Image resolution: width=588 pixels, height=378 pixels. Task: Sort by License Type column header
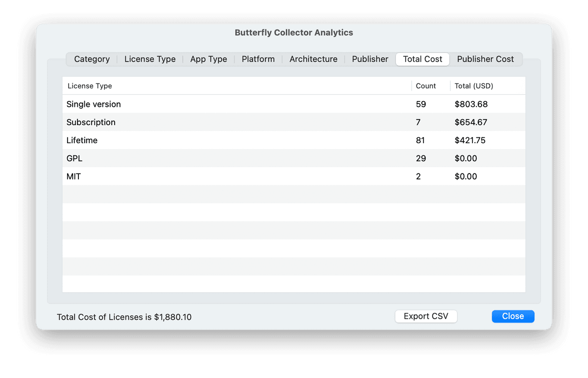(x=90, y=86)
